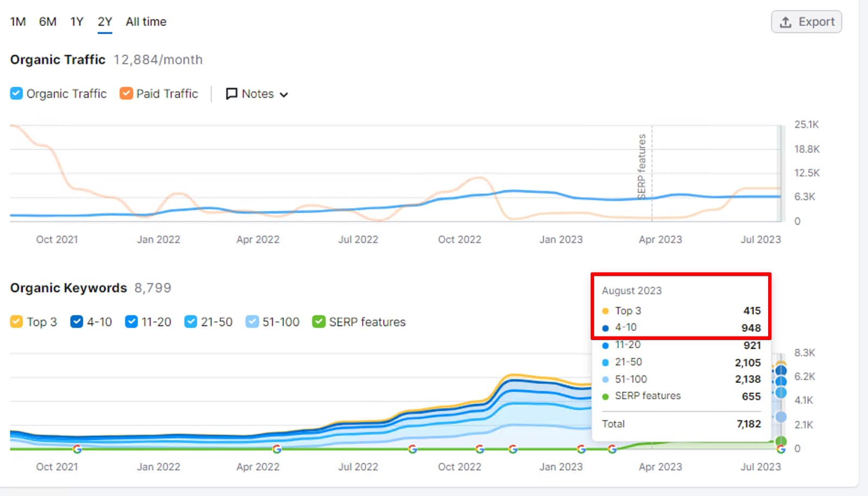Toggle the Top 3 keywords checkbox

16,322
